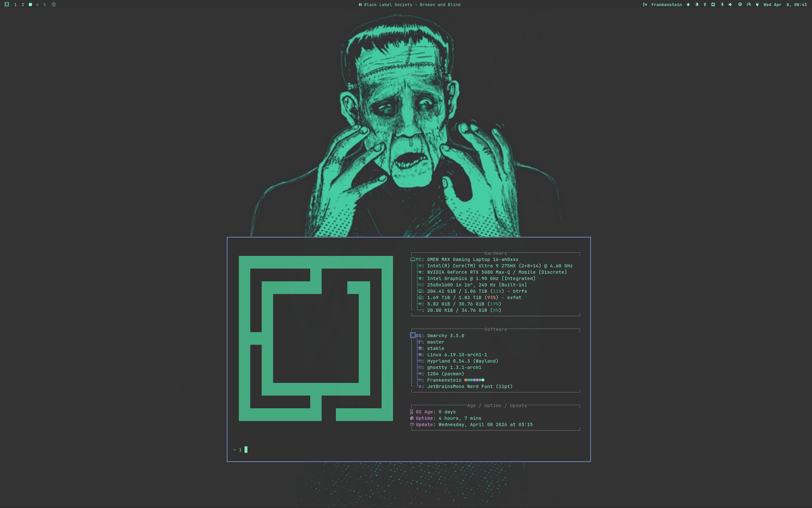Screen dimensions: 812x508
Task: Select the active workspace square indicator
Action: point(30,5)
